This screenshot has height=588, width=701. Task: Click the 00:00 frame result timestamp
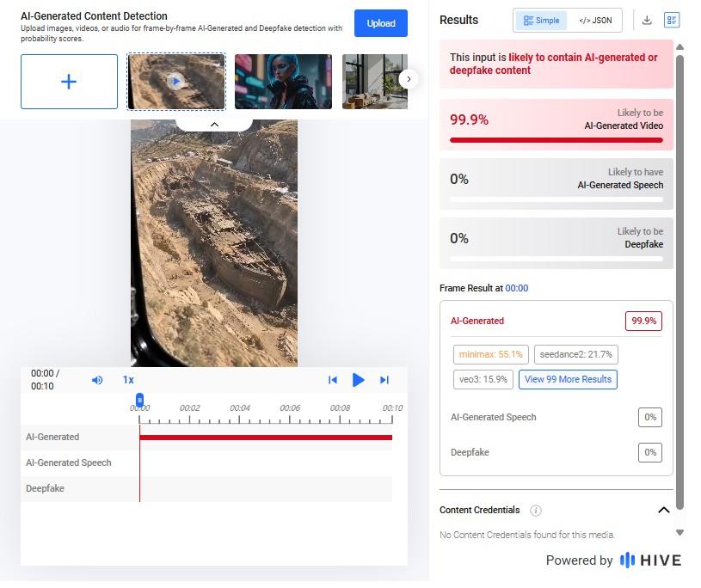[516, 288]
